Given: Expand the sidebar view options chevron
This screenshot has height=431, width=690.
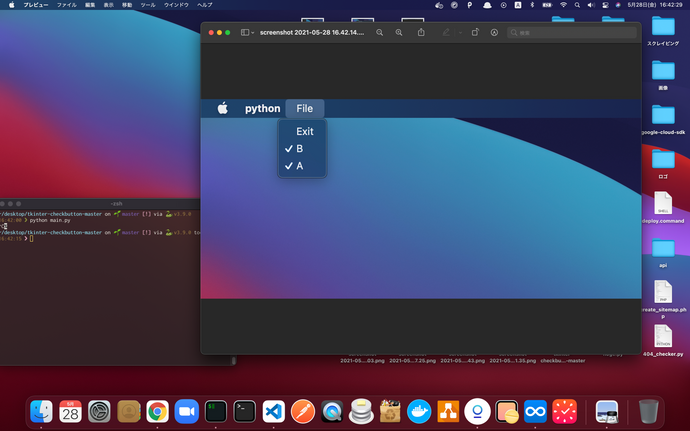Looking at the screenshot, I should pyautogui.click(x=253, y=33).
